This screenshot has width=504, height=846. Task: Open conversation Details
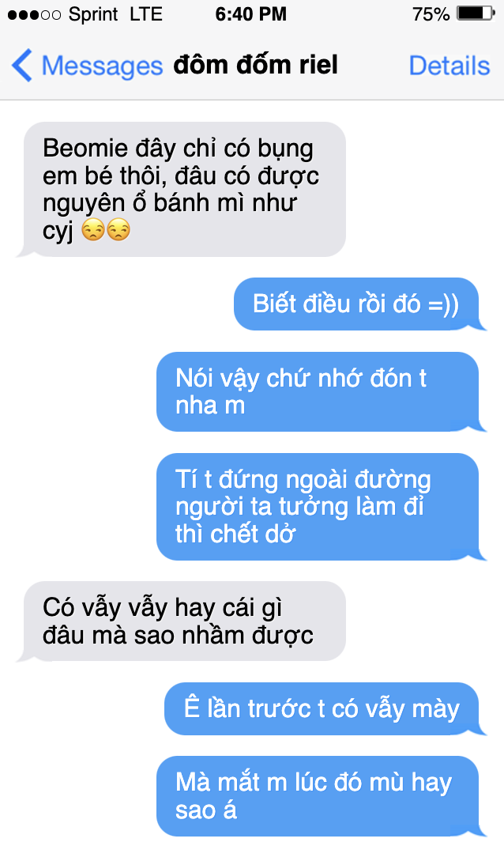click(x=449, y=66)
